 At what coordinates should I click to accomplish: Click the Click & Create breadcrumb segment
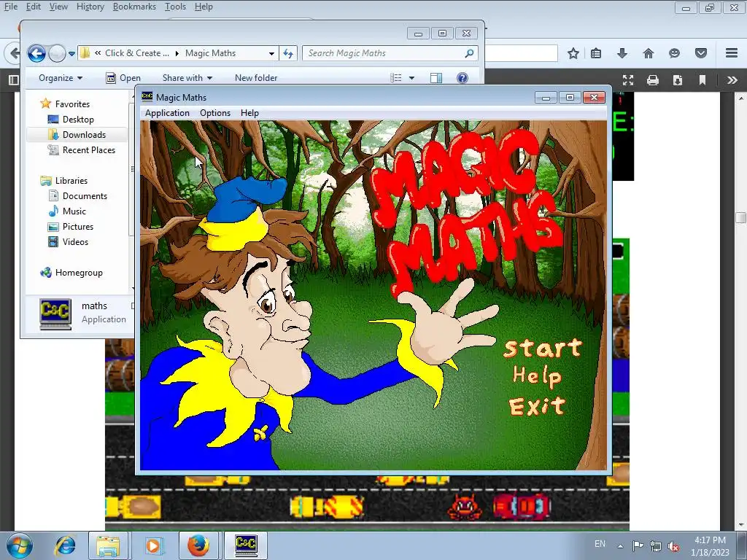tap(136, 53)
